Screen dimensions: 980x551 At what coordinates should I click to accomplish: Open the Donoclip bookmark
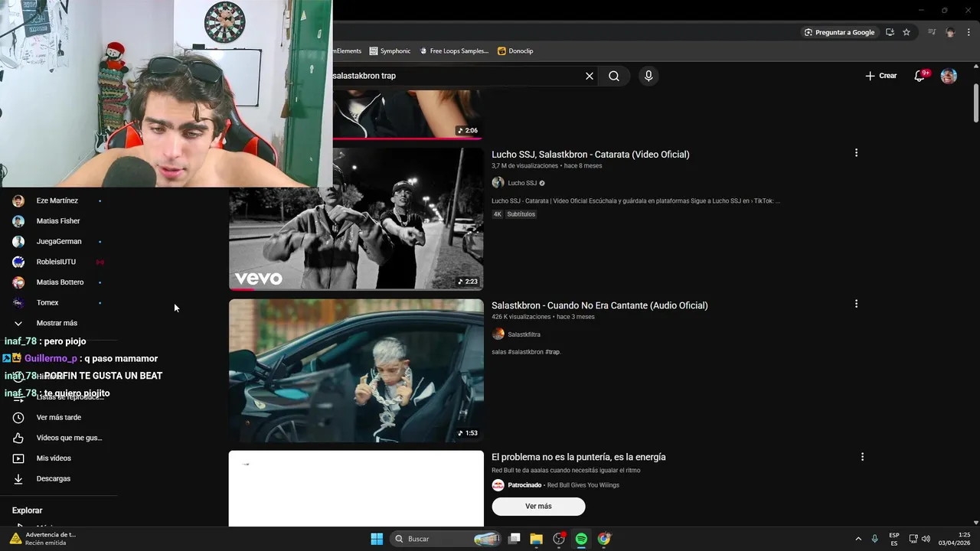click(x=515, y=51)
